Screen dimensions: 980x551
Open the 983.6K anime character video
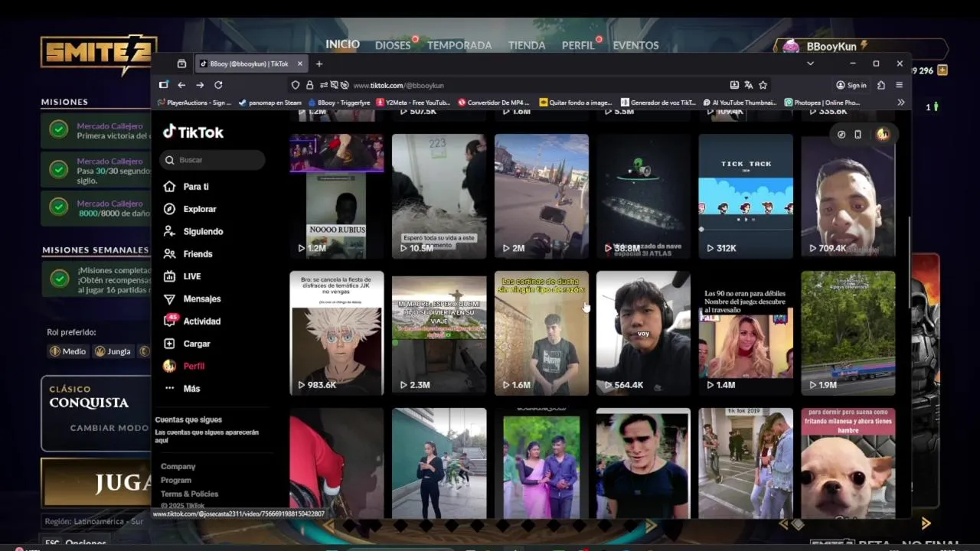(x=337, y=333)
